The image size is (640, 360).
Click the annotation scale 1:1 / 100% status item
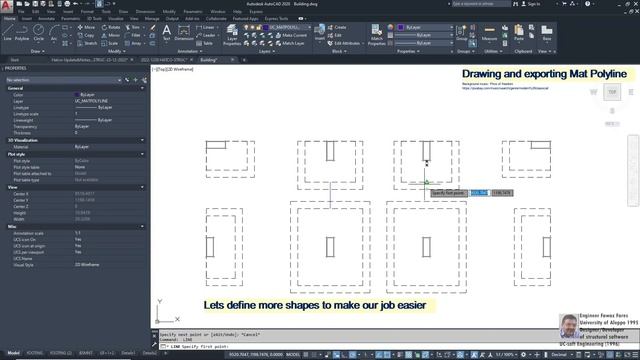tap(504, 355)
